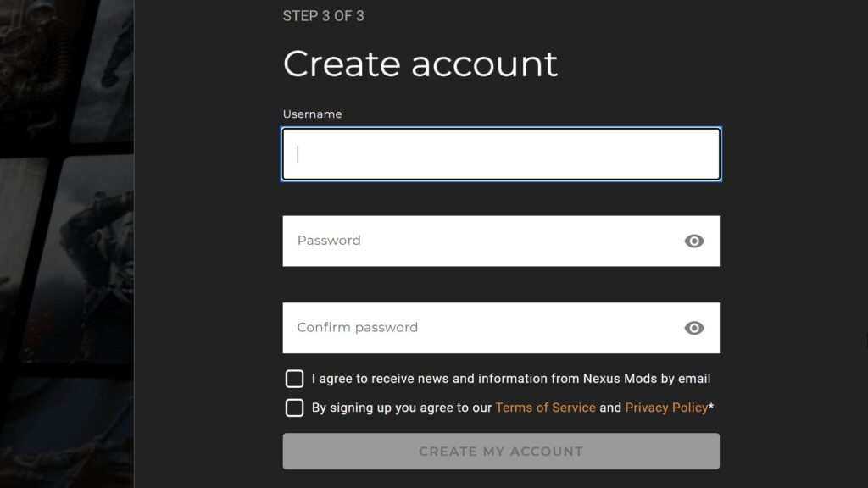Click the Step 3 of 3 indicator
868x488 pixels.
(323, 16)
